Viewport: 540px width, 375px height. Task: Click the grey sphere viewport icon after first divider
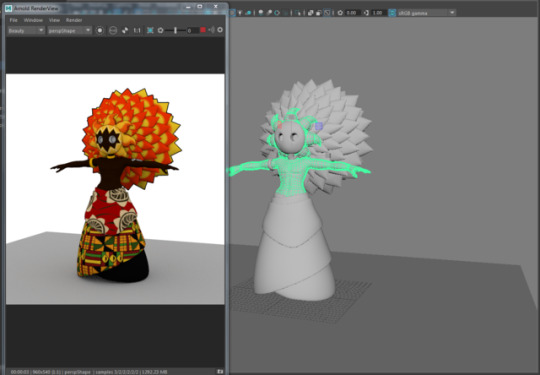pyautogui.click(x=261, y=13)
